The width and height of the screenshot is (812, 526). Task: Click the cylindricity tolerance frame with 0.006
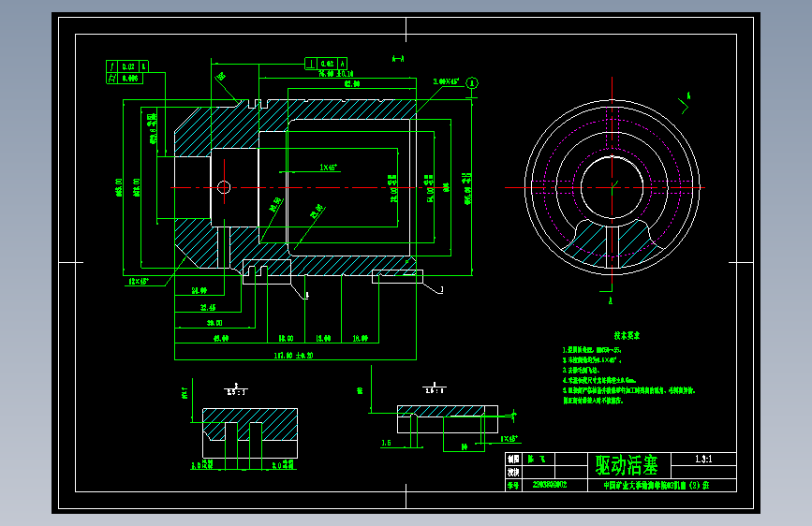pyautogui.click(x=125, y=79)
